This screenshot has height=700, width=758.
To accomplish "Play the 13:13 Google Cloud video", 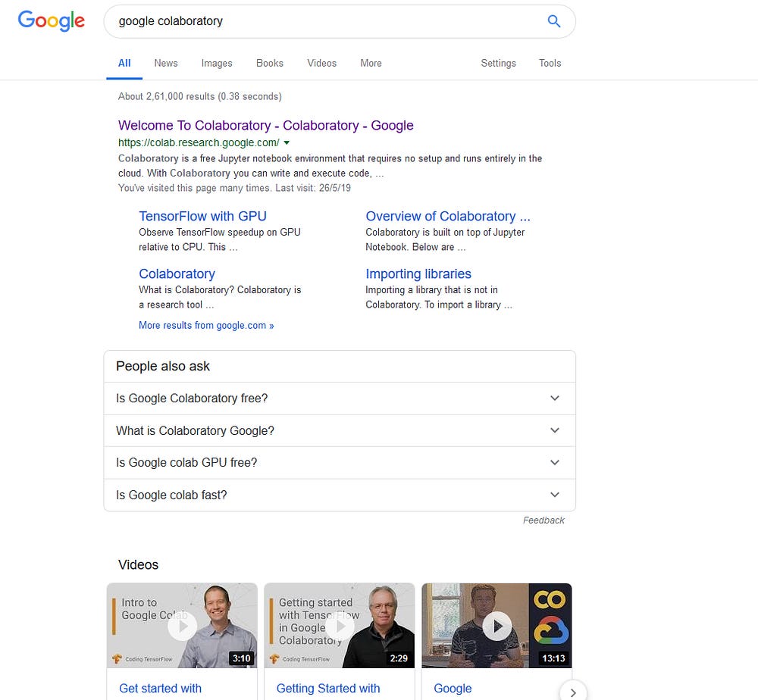I will pyautogui.click(x=497, y=626).
